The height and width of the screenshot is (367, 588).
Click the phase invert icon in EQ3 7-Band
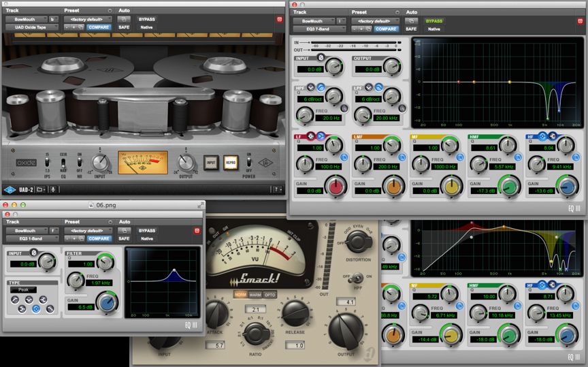[x=321, y=58]
